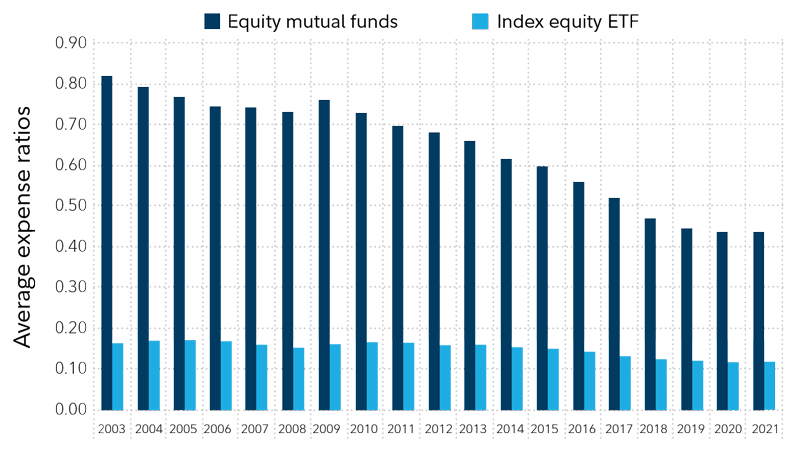Click the first light blue bar
800x450 pixels.
[x=125, y=375]
